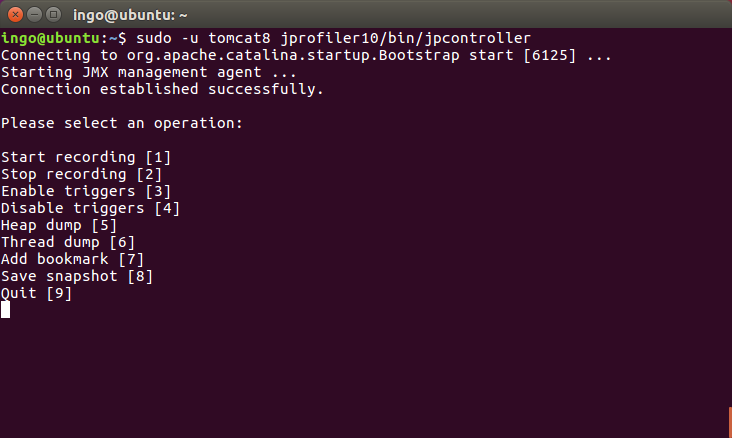Viewport: 732px width, 438px height.
Task: Minimize the terminal window
Action: [x=35, y=14]
